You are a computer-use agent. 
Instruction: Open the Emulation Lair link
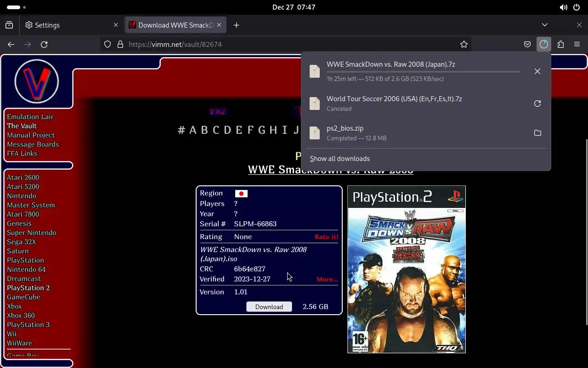pyautogui.click(x=30, y=117)
